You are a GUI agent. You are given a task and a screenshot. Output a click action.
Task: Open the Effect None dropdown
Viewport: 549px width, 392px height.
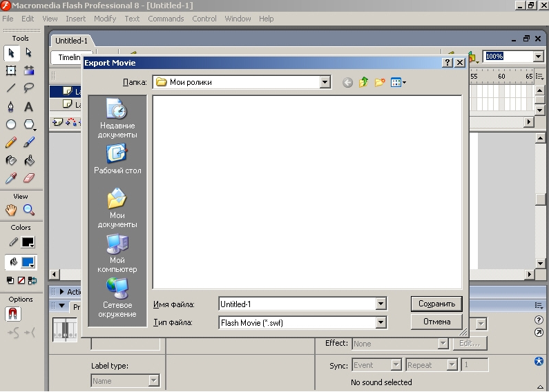(x=443, y=344)
